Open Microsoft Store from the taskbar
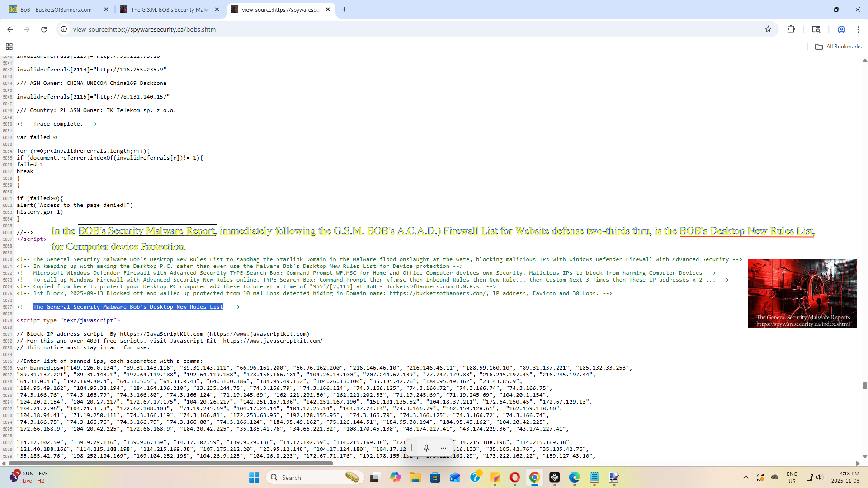This screenshot has width=868, height=488. pyautogui.click(x=435, y=477)
